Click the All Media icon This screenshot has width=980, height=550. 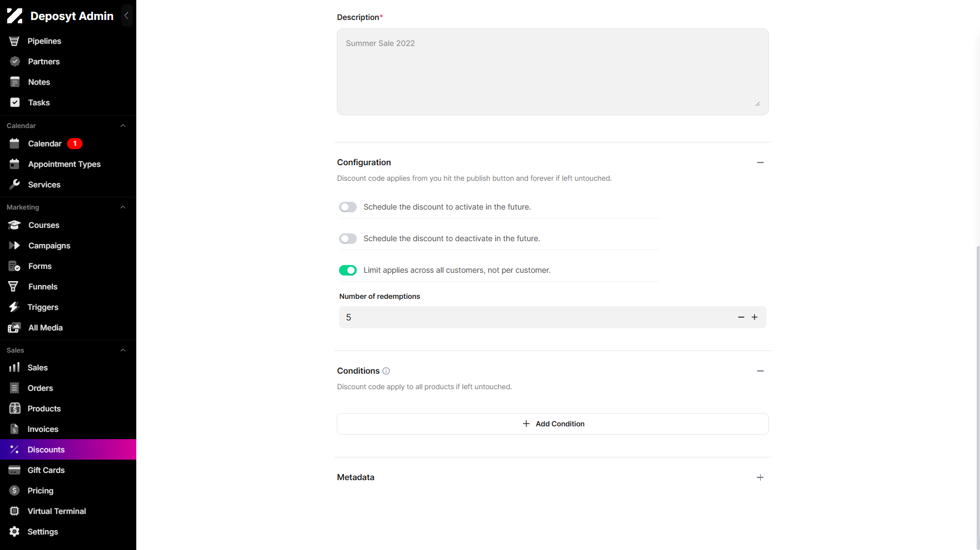14,328
